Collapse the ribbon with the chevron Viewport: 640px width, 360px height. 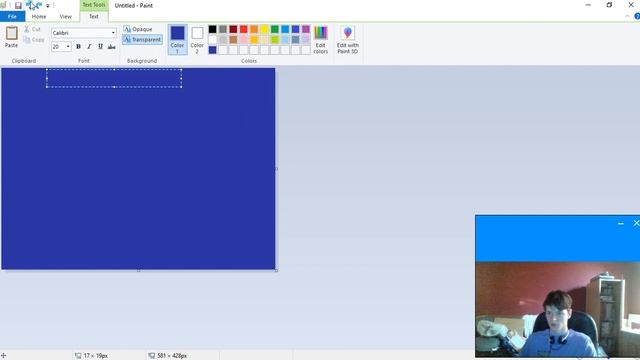[x=627, y=16]
